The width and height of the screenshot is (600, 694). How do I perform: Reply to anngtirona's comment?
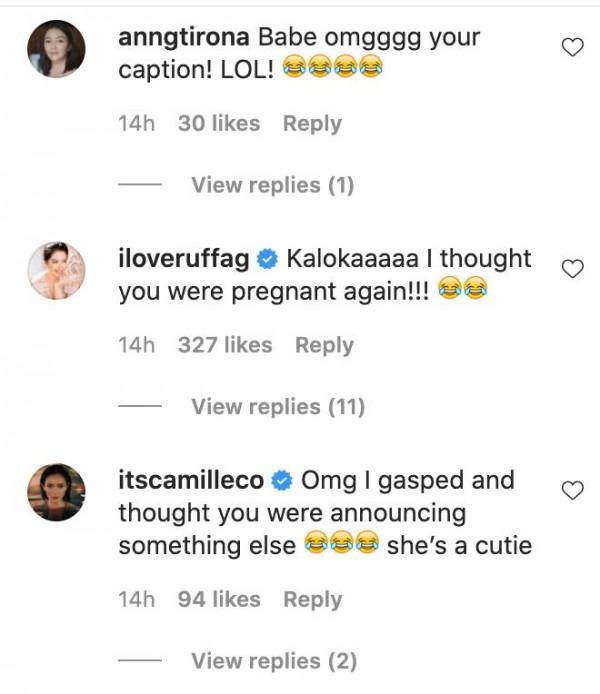point(312,124)
